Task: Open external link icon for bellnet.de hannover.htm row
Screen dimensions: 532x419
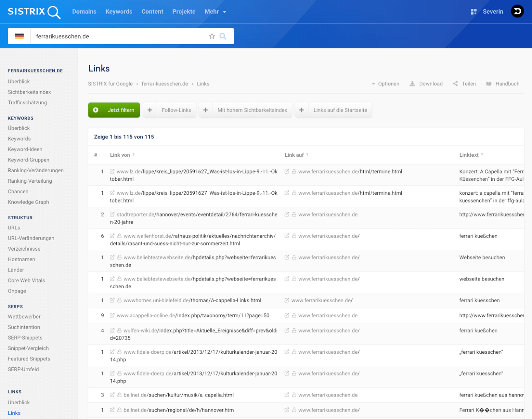Action: pos(112,410)
